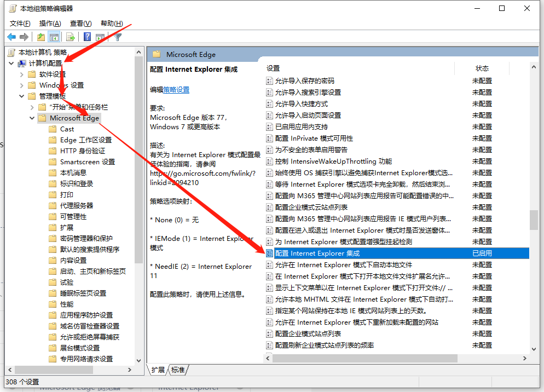The height and width of the screenshot is (392, 544).
Task: Click the policy icon beside 配置 InPrivate 模式可用性
Action: [x=269, y=139]
